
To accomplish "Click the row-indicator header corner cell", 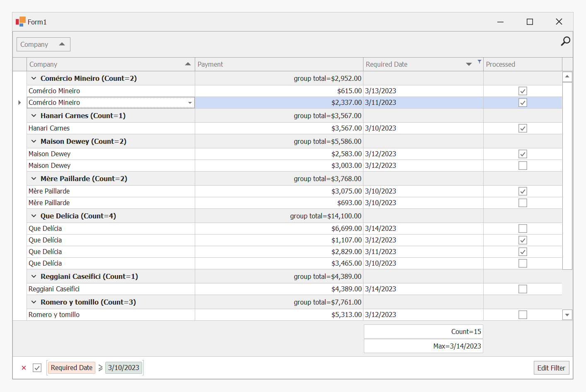I will pyautogui.click(x=20, y=64).
